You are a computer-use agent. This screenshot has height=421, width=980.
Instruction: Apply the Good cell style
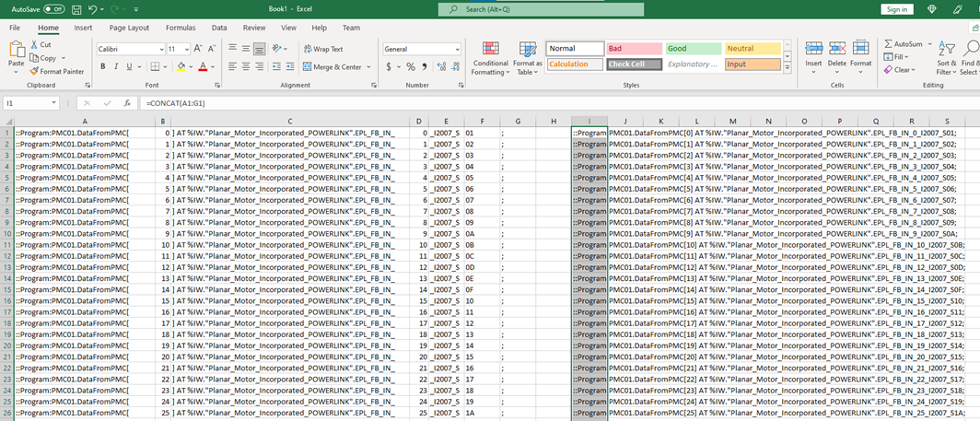[692, 49]
